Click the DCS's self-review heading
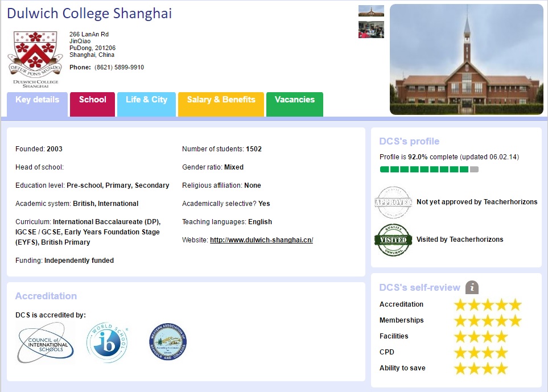 [420, 287]
